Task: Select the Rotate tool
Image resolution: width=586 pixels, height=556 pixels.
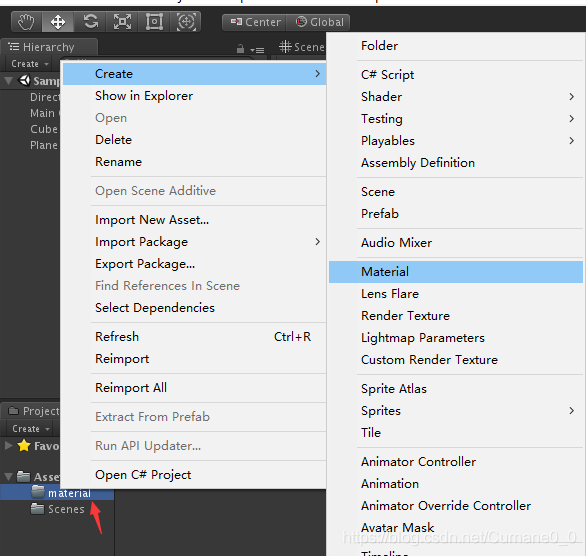Action: (x=90, y=22)
